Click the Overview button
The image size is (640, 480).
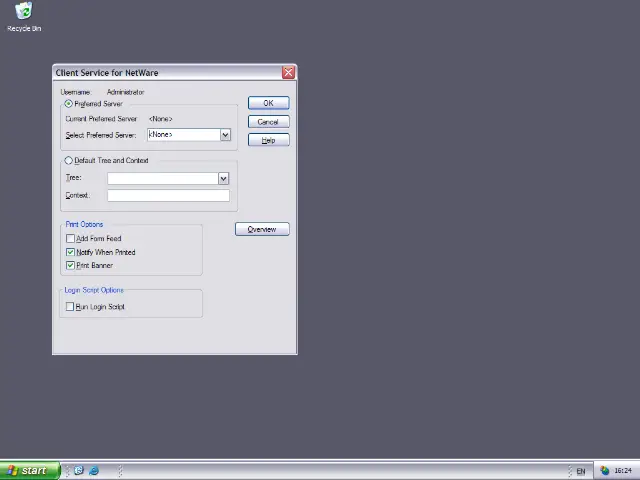[262, 229]
